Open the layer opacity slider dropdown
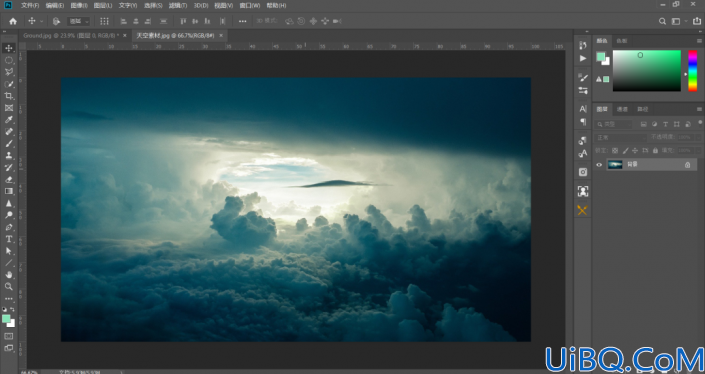The width and height of the screenshot is (705, 374). point(699,137)
